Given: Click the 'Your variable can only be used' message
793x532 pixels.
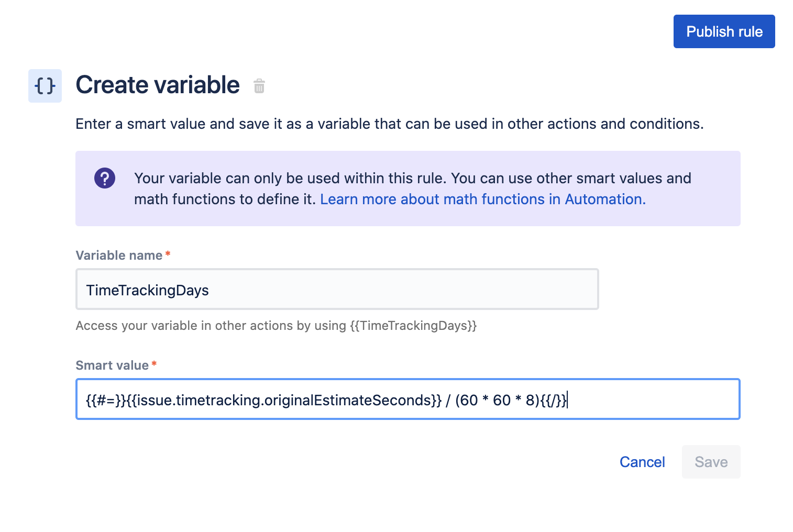Looking at the screenshot, I should [412, 179].
